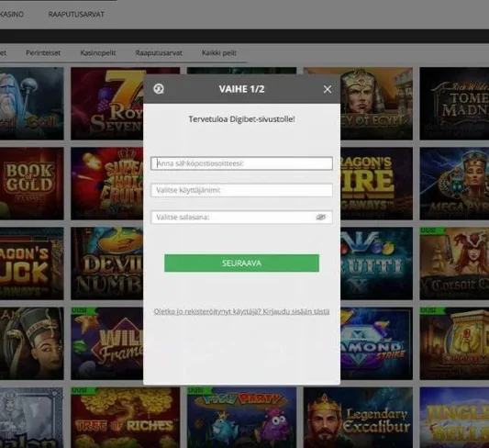Open the Mega Pyramid game thumbnail
The image size is (489, 448).
[x=454, y=184]
